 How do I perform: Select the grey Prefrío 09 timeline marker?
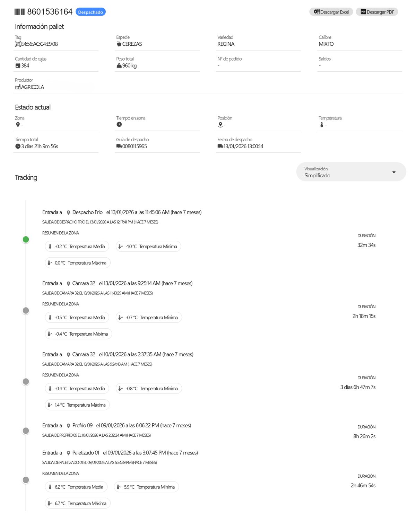pyautogui.click(x=26, y=431)
